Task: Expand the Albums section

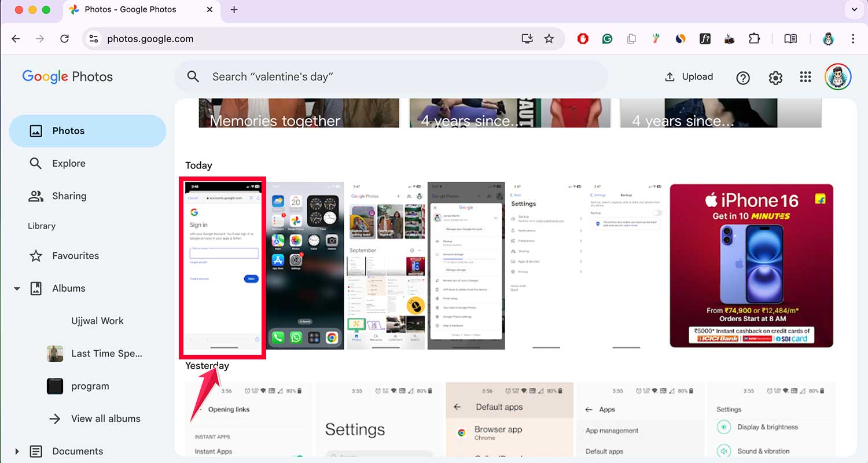Action: click(x=17, y=288)
